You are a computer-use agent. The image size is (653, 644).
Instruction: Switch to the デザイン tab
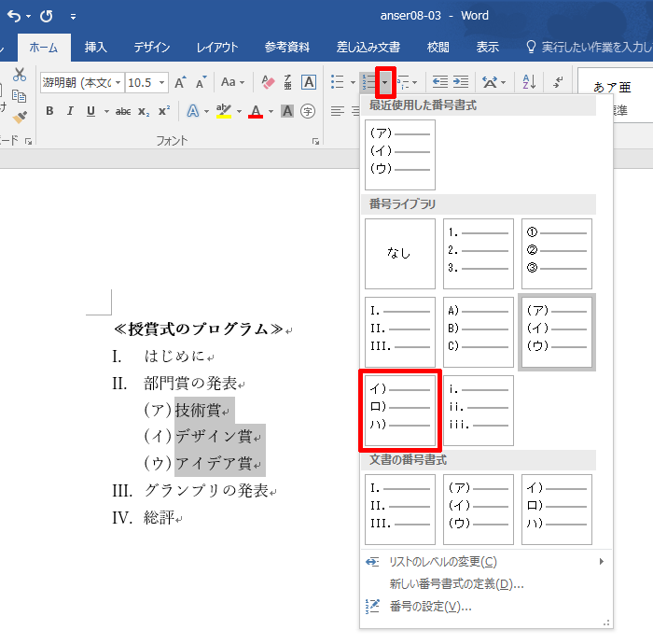click(152, 47)
